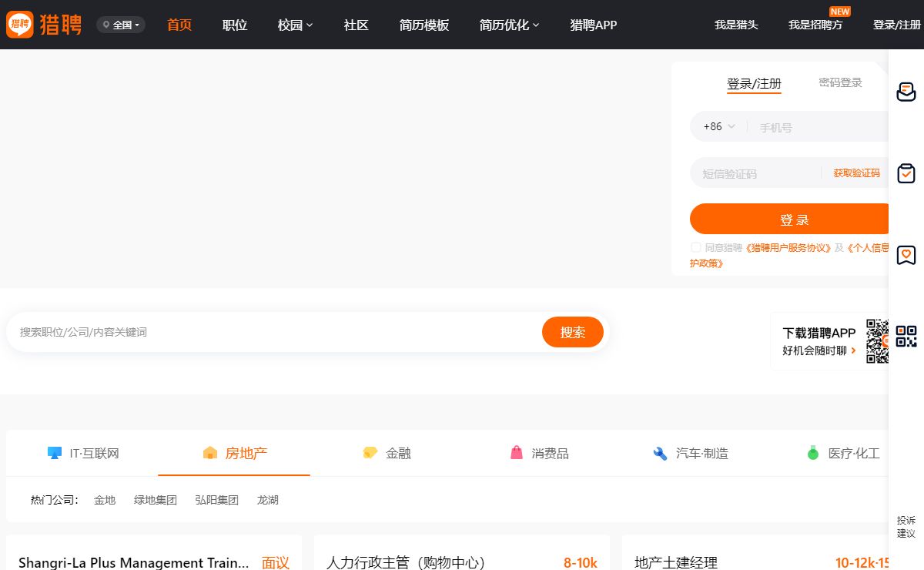Click the sidebar QR code icon
The image size is (924, 570).
coord(906,337)
